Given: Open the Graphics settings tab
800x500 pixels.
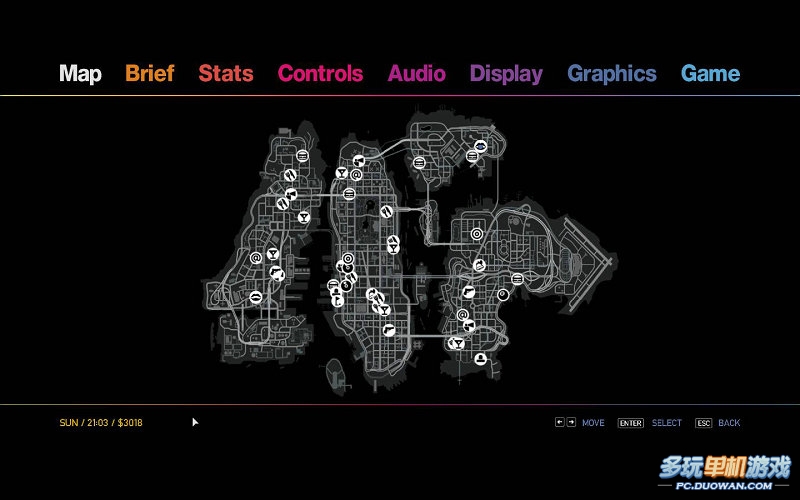Looking at the screenshot, I should click(x=612, y=73).
